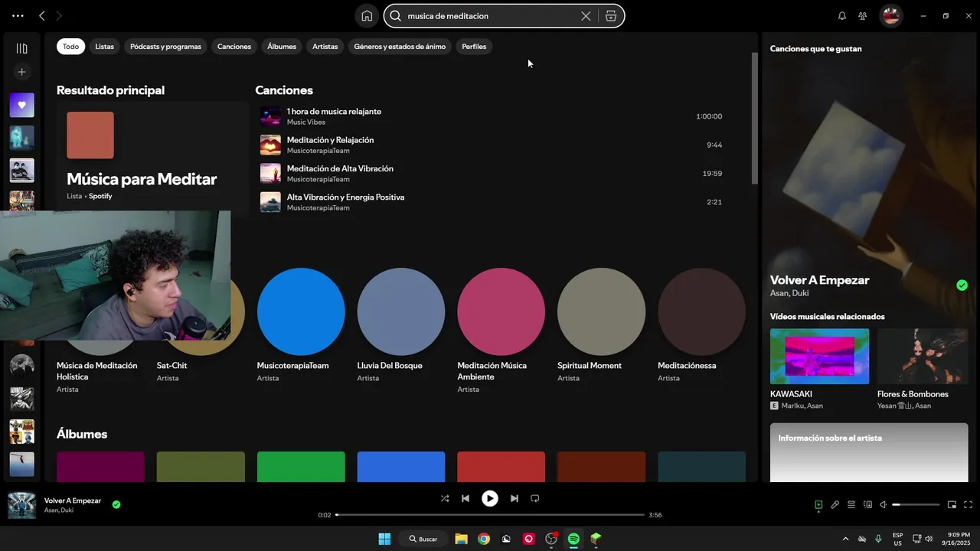Viewport: 980px width, 551px height.
Task: Select Géneros y estados de ánimo filter
Action: (x=400, y=47)
